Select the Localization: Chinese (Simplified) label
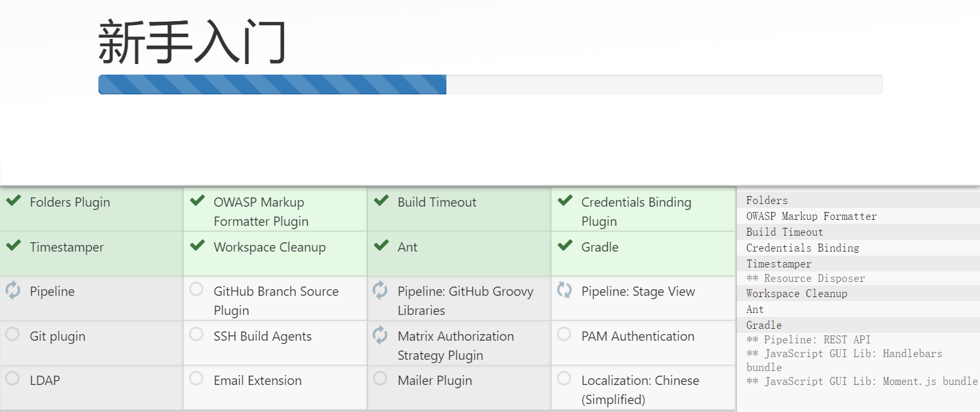Screen dimensions: 980x412 pyautogui.click(x=640, y=390)
